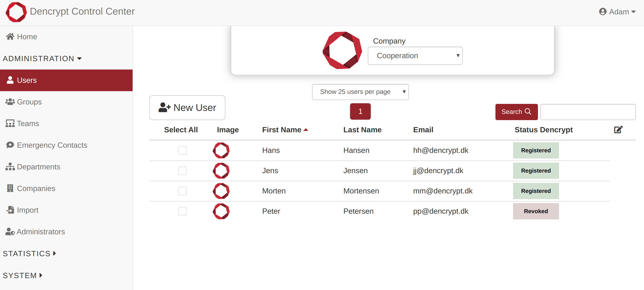Open the users per page dropdown
The width and height of the screenshot is (644, 290).
coord(360,92)
